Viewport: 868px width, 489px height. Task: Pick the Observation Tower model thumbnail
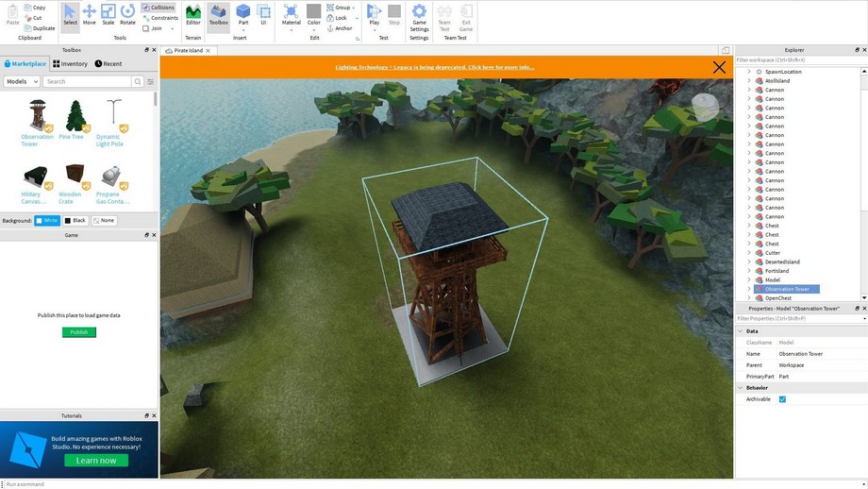38,115
